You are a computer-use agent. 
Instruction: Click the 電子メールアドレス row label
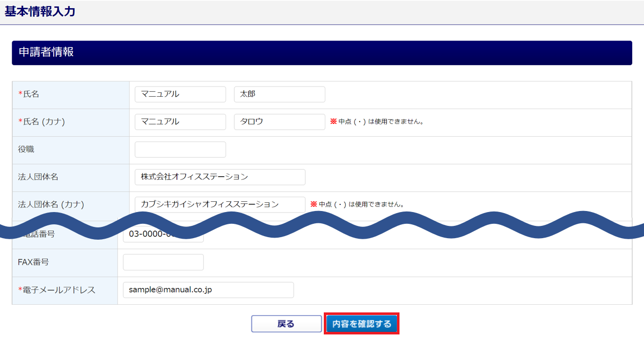59,290
